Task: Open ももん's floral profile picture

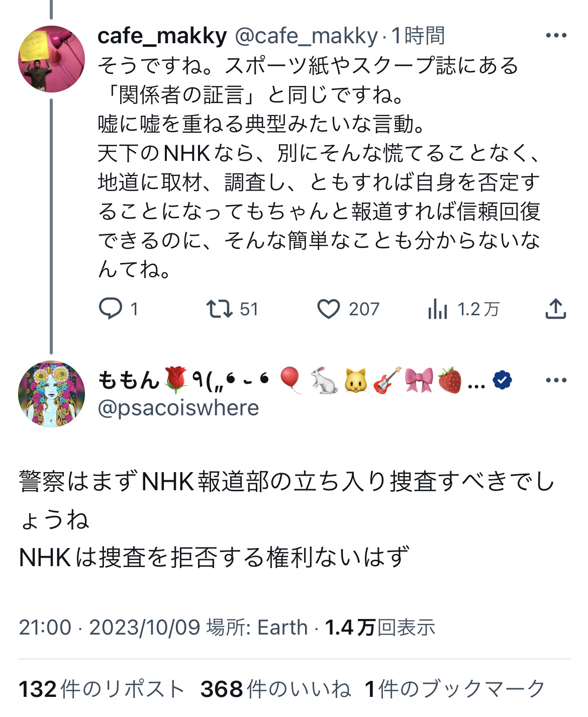Action: (x=51, y=394)
